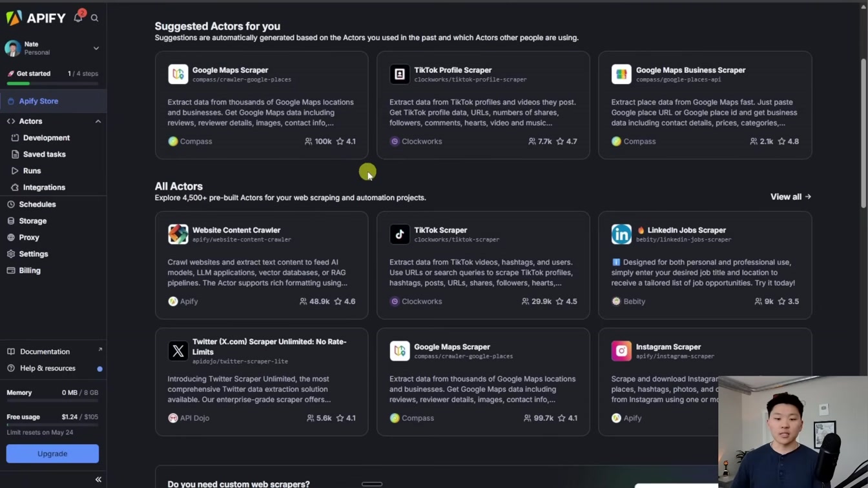Click the Memory usage bar
Screen dimensions: 868x488
click(52, 401)
